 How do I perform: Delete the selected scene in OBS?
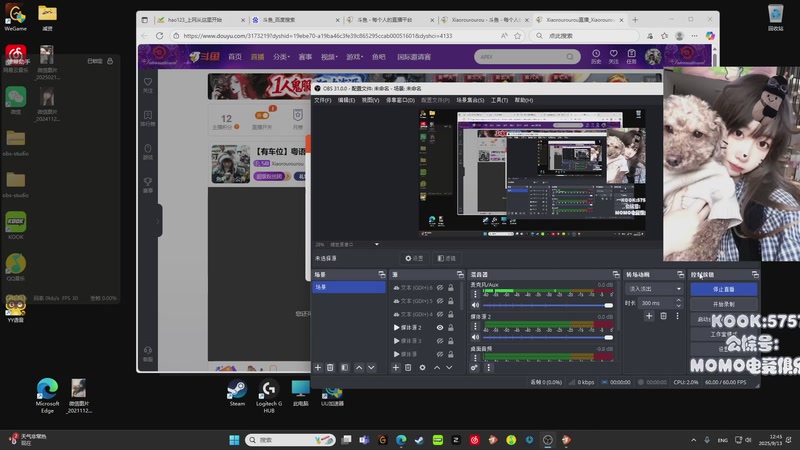330,367
